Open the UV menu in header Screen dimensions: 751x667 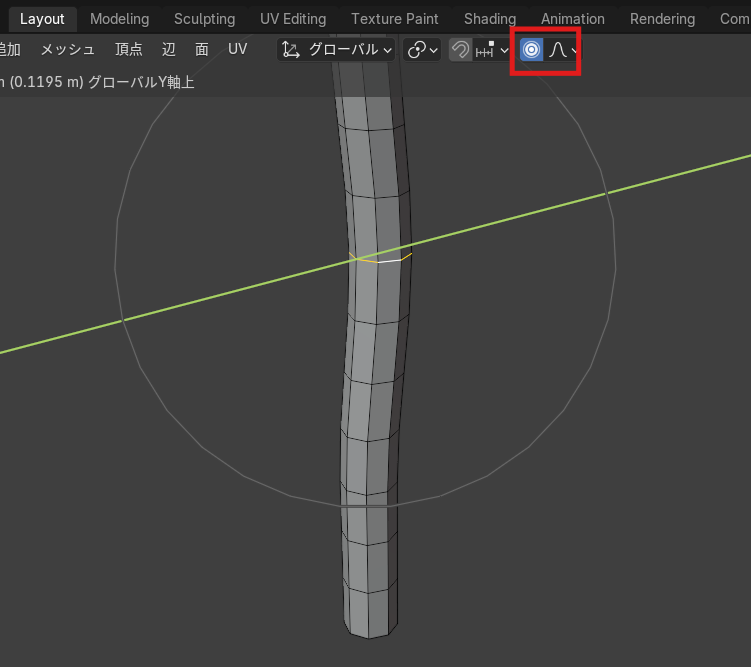click(238, 49)
